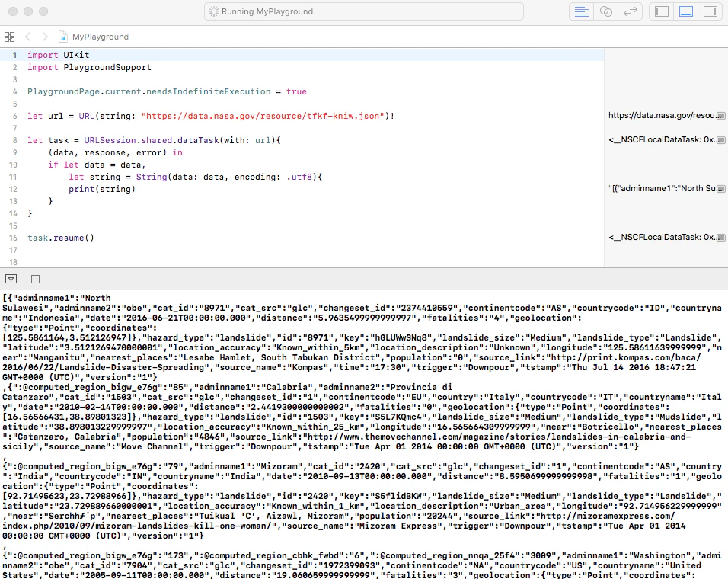Screen dimensions: 728x579
Task: Hide the debug area console toggle
Action: pyautogui.click(x=11, y=279)
